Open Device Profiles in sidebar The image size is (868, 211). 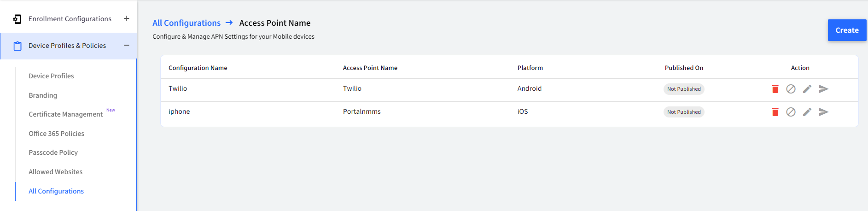[51, 76]
